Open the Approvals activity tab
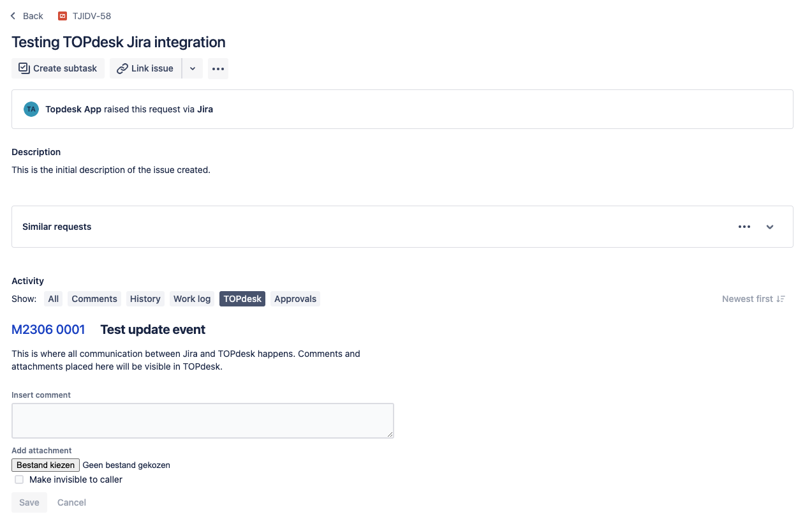Viewport: 812px width, 528px height. pos(295,299)
